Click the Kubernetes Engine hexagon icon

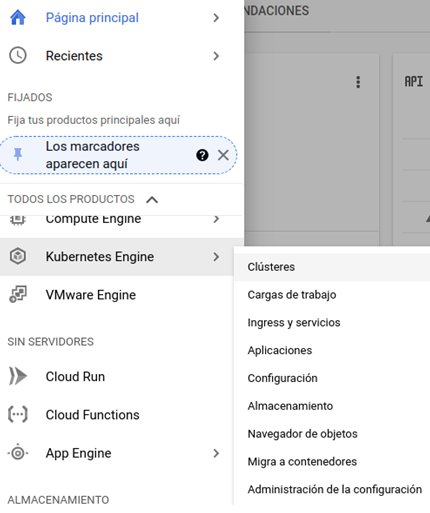coord(18,256)
